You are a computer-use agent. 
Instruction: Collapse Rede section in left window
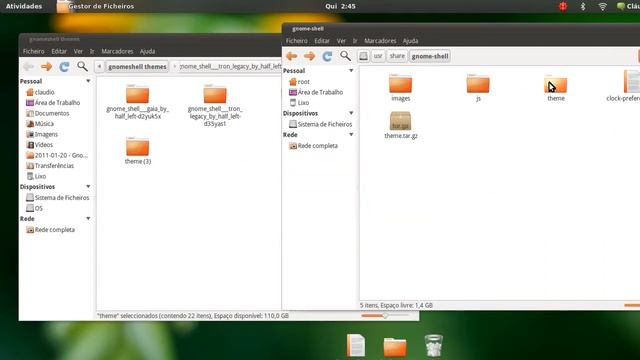[x=88, y=219]
